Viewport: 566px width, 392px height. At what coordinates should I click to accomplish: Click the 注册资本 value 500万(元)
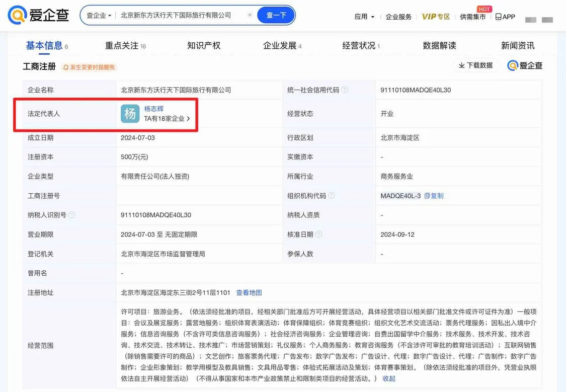click(134, 157)
